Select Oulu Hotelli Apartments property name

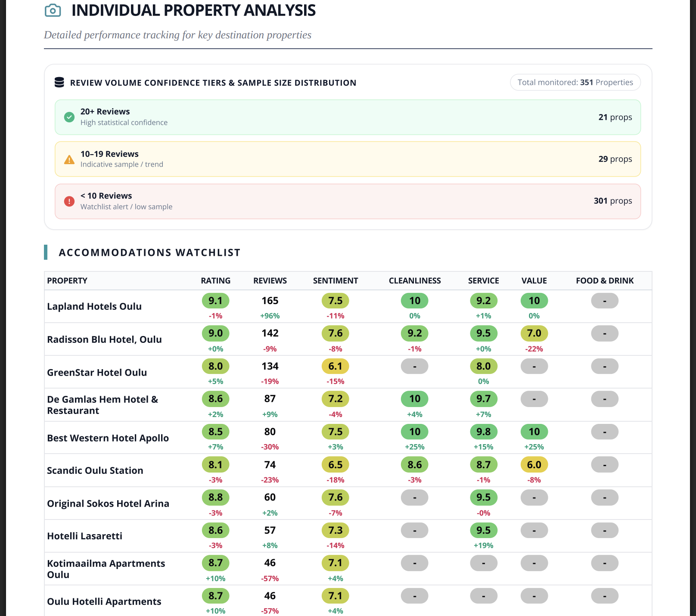[x=104, y=601]
